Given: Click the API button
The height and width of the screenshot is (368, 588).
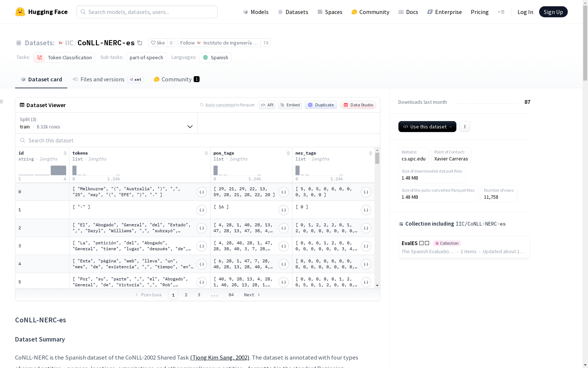Looking at the screenshot, I should 267,105.
